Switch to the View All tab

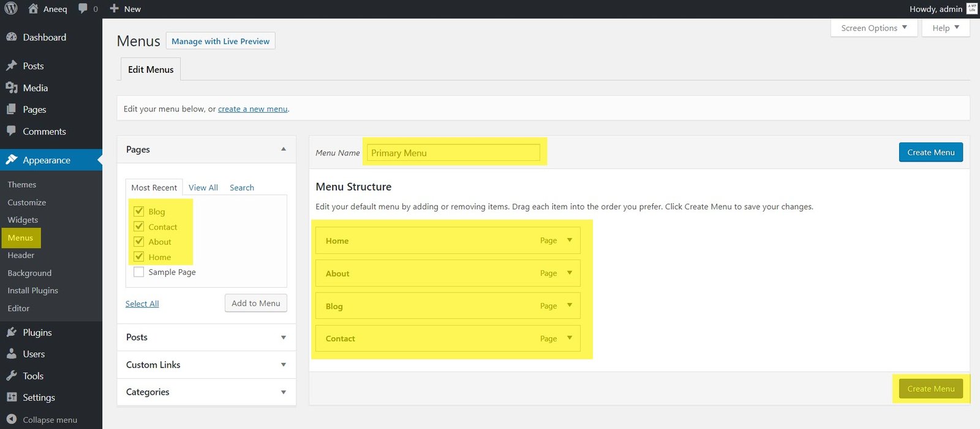point(203,188)
